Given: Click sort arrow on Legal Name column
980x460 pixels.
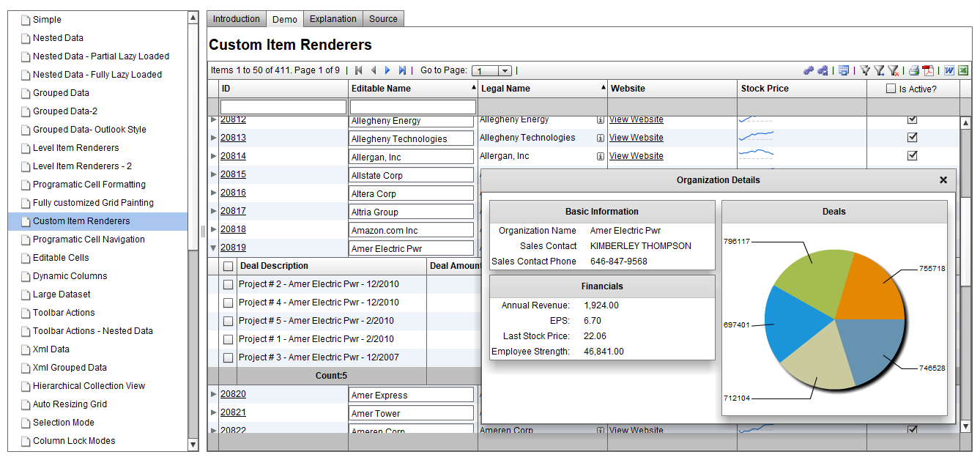Looking at the screenshot, I should (x=604, y=87).
